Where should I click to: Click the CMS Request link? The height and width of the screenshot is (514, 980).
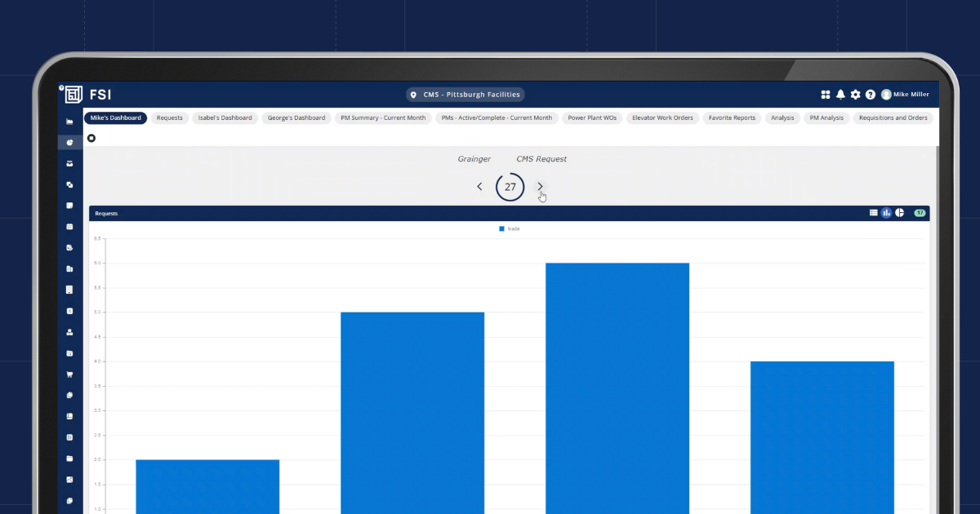pyautogui.click(x=541, y=159)
